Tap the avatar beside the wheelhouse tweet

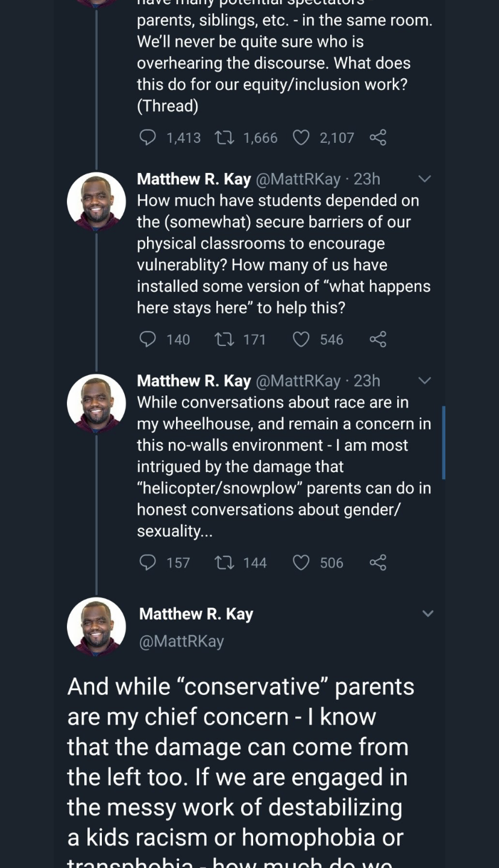[96, 403]
